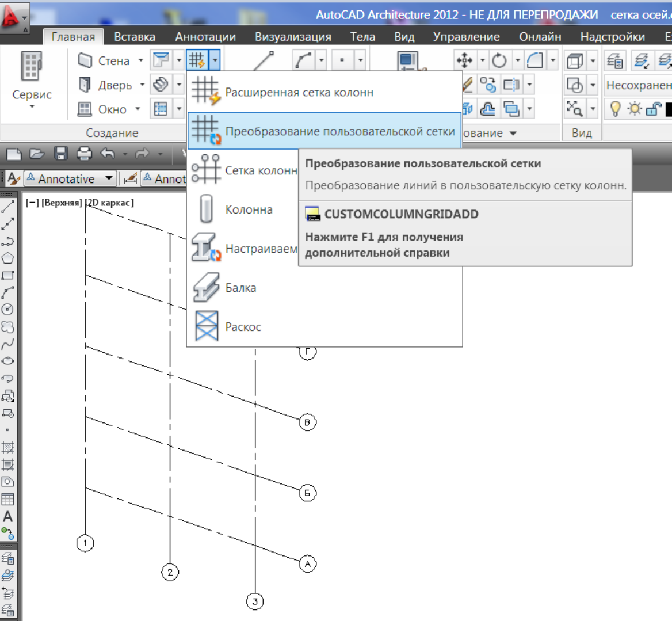Screen dimensions: 672x621
Task: Click the black layer color swatch
Action: coord(669,109)
